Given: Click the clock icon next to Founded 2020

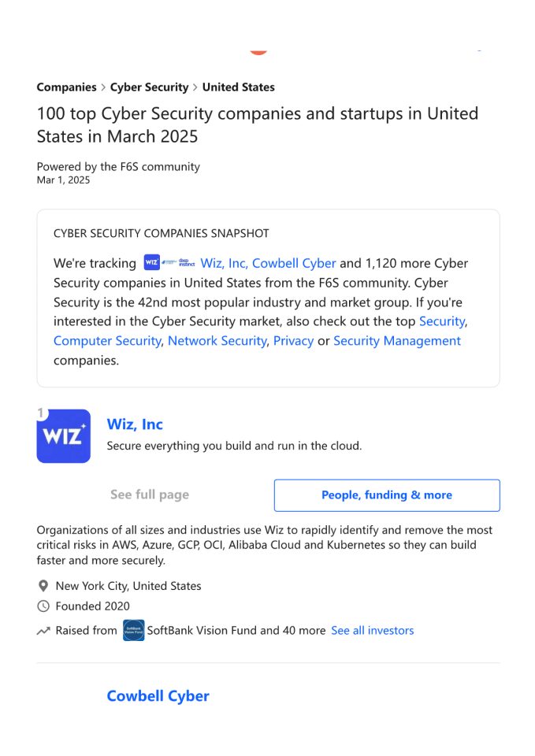Looking at the screenshot, I should (x=43, y=606).
